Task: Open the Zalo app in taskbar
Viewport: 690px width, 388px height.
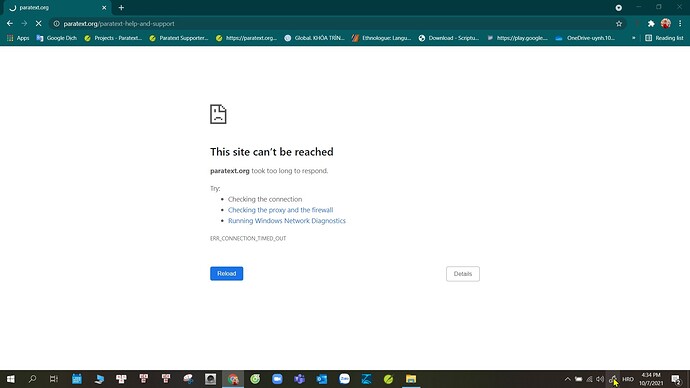Action: click(344, 379)
